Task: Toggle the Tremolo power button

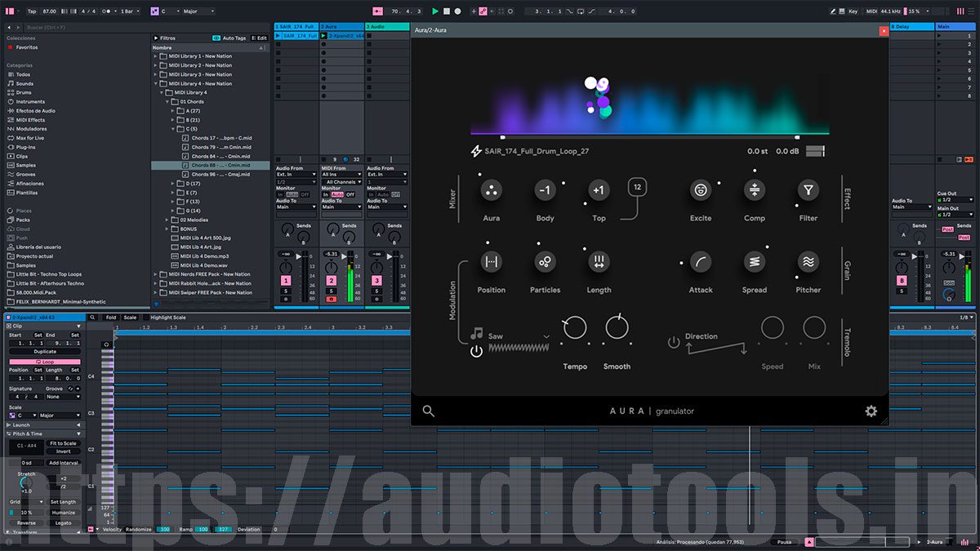Action: (674, 342)
